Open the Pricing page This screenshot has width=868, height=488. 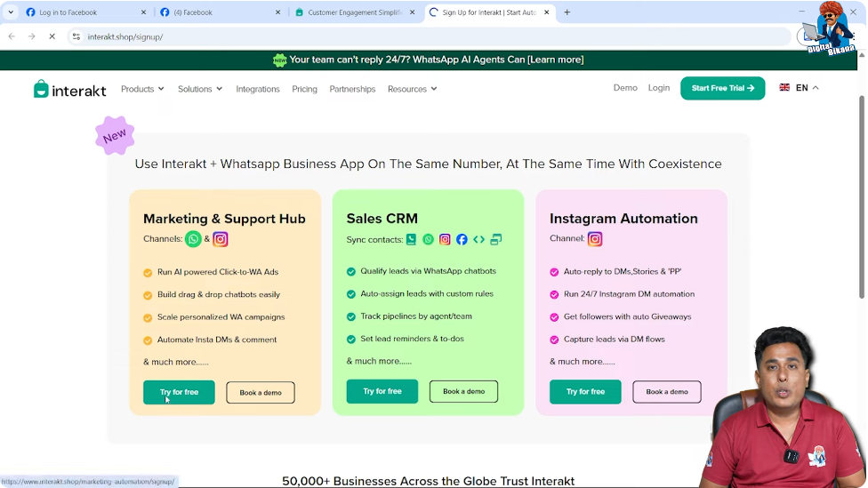pos(304,89)
